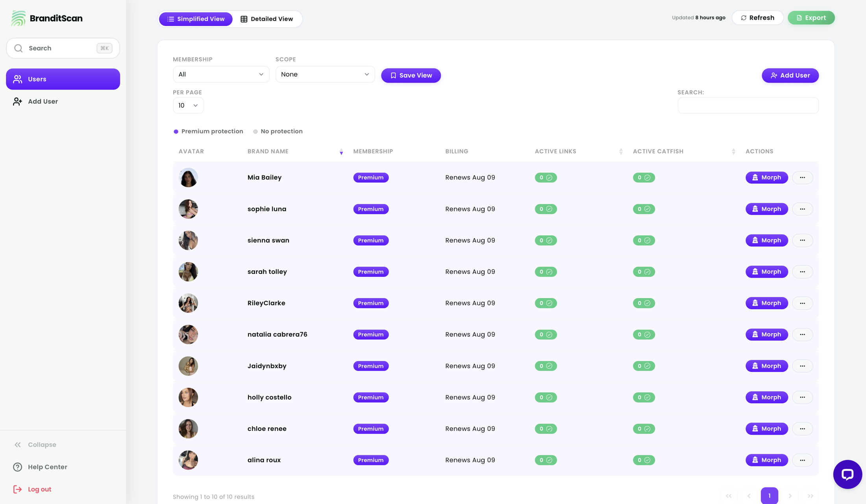
Task: Open more actions for RileyClarke
Action: [802, 303]
